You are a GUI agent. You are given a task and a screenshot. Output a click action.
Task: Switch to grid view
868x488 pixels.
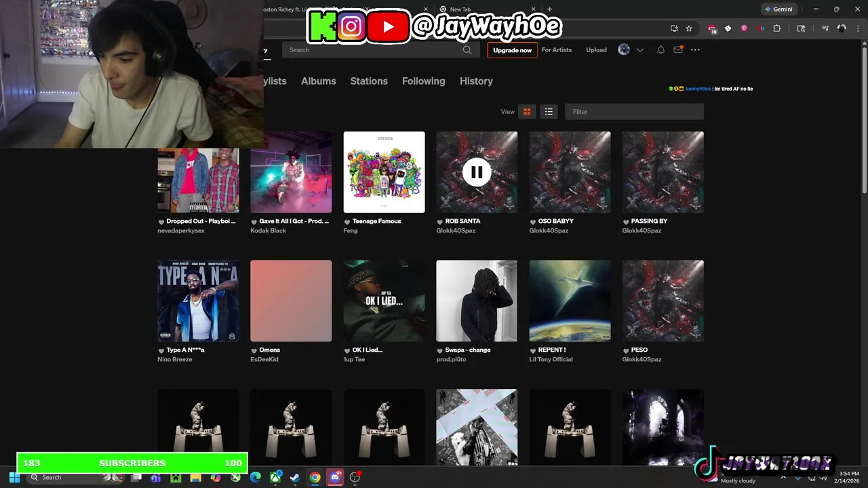click(x=527, y=112)
